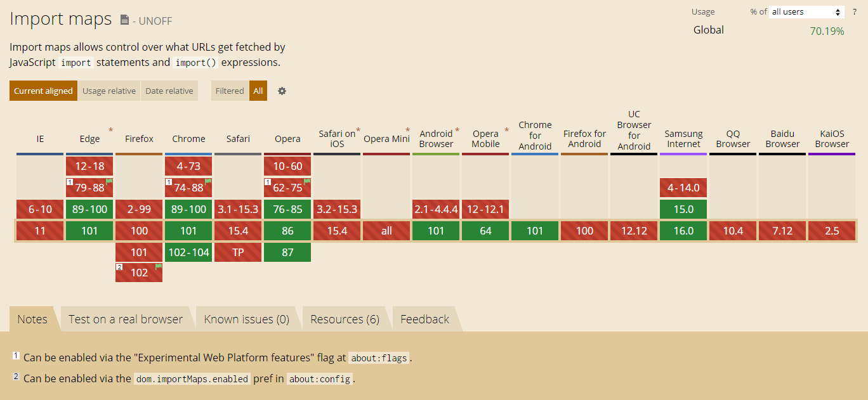Click the flag icon on Firefox 102

coord(159,267)
